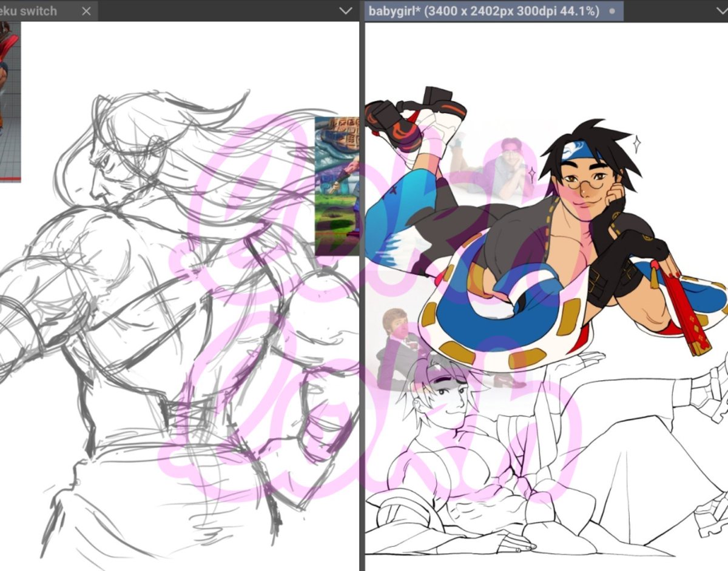Switch to the 'eku switch' canvas tab
The height and width of the screenshot is (571, 728).
pos(48,11)
